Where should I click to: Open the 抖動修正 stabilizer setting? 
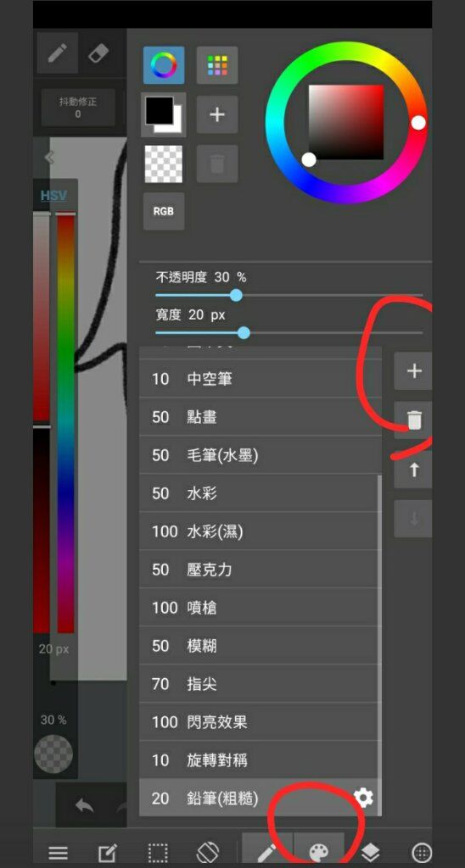pyautogui.click(x=78, y=108)
